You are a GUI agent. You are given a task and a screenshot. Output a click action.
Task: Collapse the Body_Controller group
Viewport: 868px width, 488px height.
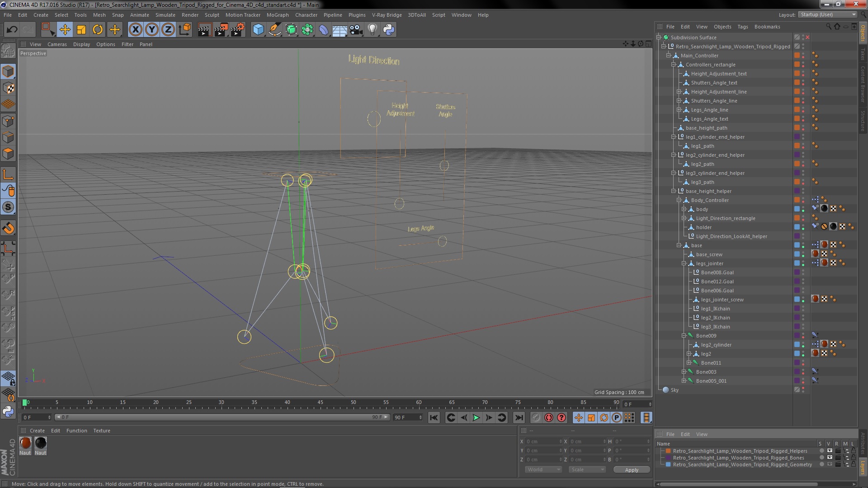point(679,200)
